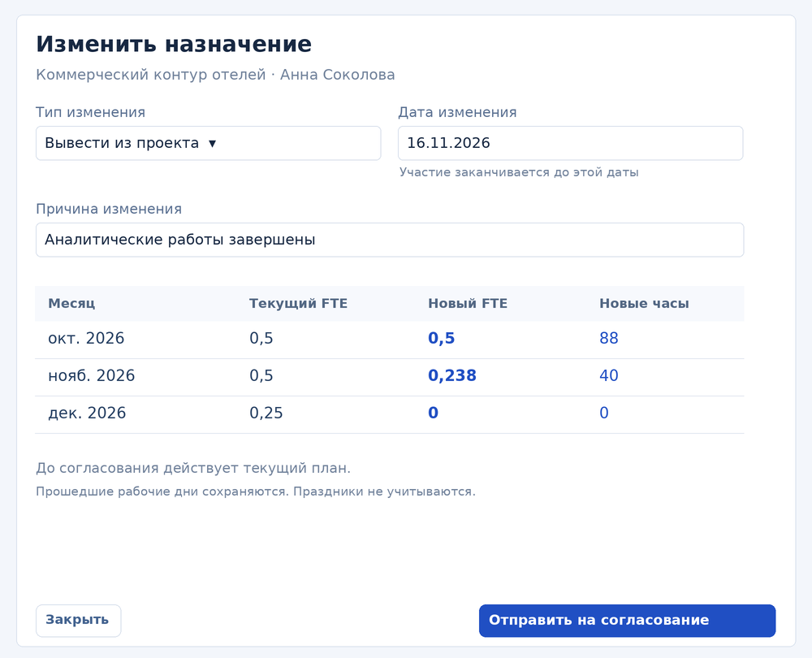Submit via 'Отправить на согласование' button
Image resolution: width=812 pixels, height=658 pixels.
pos(627,620)
